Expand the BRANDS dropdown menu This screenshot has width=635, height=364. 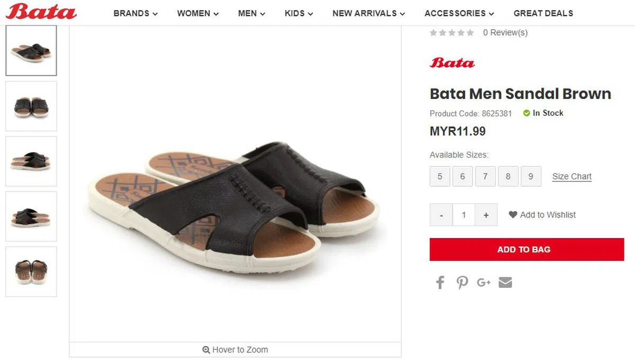[x=135, y=13]
